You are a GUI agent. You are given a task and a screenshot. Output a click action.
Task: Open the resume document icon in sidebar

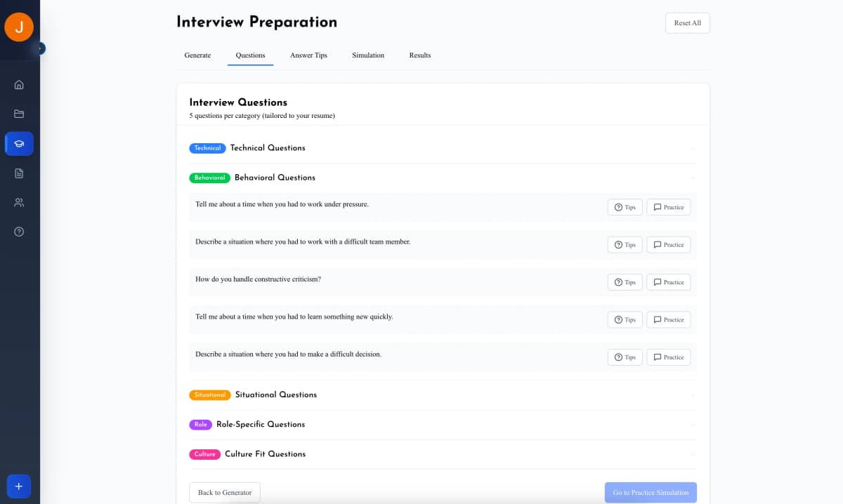[19, 173]
